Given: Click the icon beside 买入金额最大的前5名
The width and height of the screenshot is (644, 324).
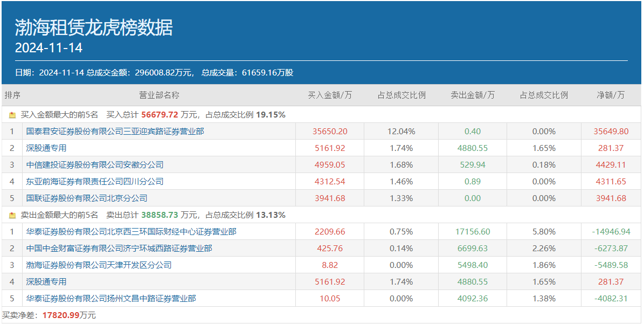Looking at the screenshot, I should tap(12, 115).
